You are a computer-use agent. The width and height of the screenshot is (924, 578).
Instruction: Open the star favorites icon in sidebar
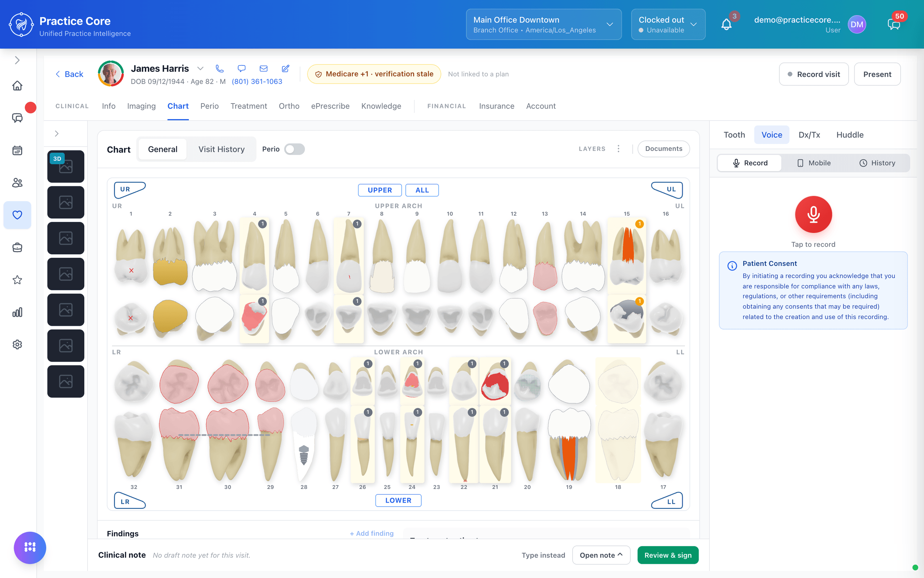(x=17, y=280)
